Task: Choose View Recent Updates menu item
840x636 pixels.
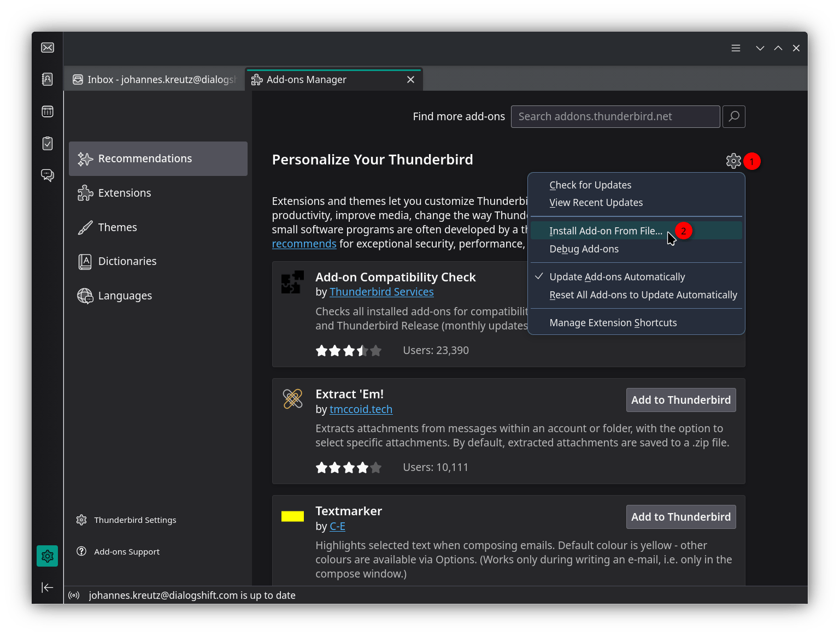Action: coord(636,203)
